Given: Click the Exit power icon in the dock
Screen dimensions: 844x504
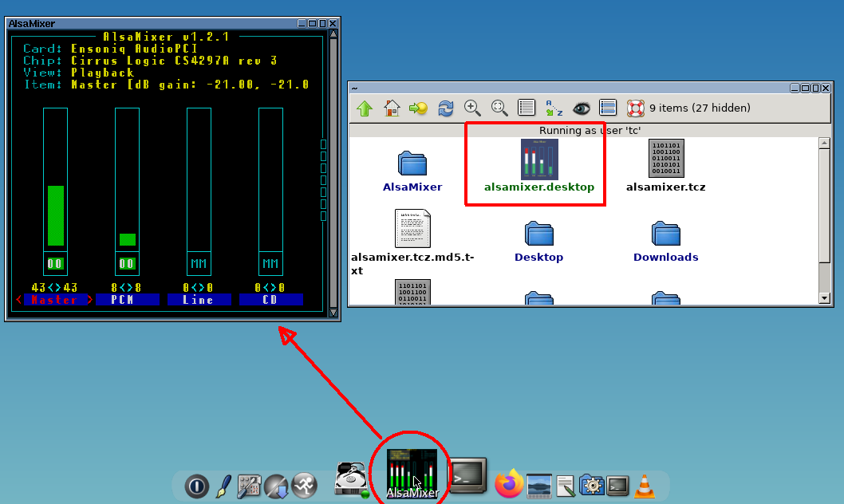Looking at the screenshot, I should [196, 486].
